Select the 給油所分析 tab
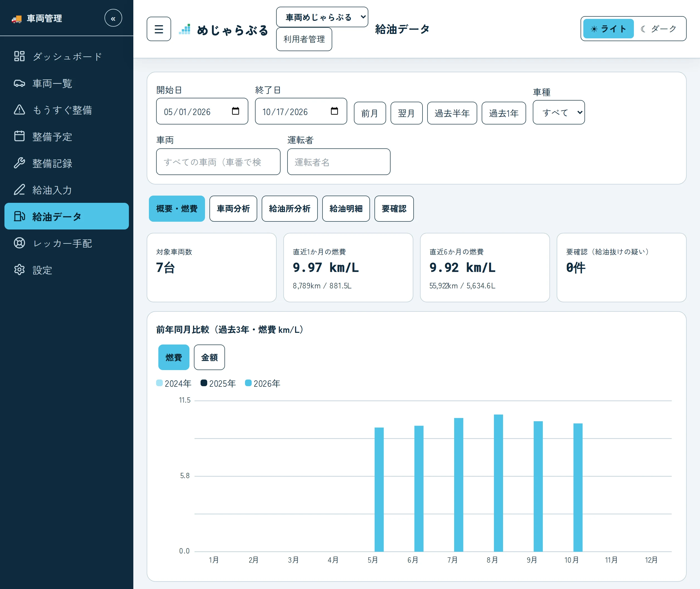 point(290,209)
